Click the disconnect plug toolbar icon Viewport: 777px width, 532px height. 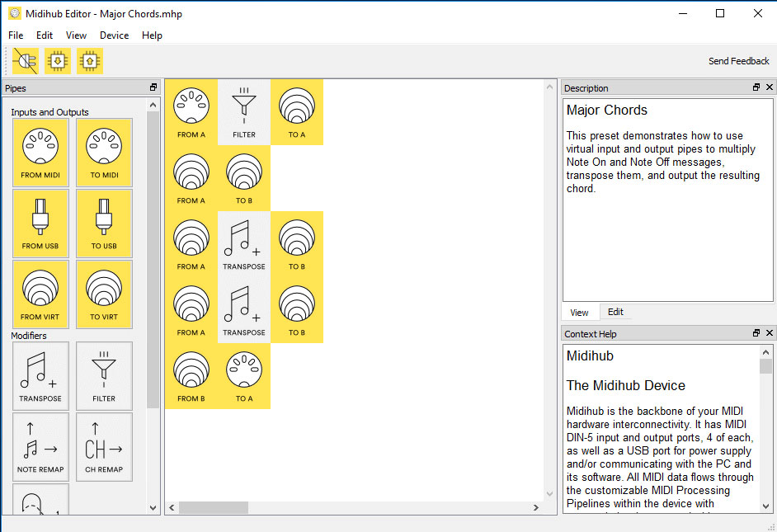25,61
